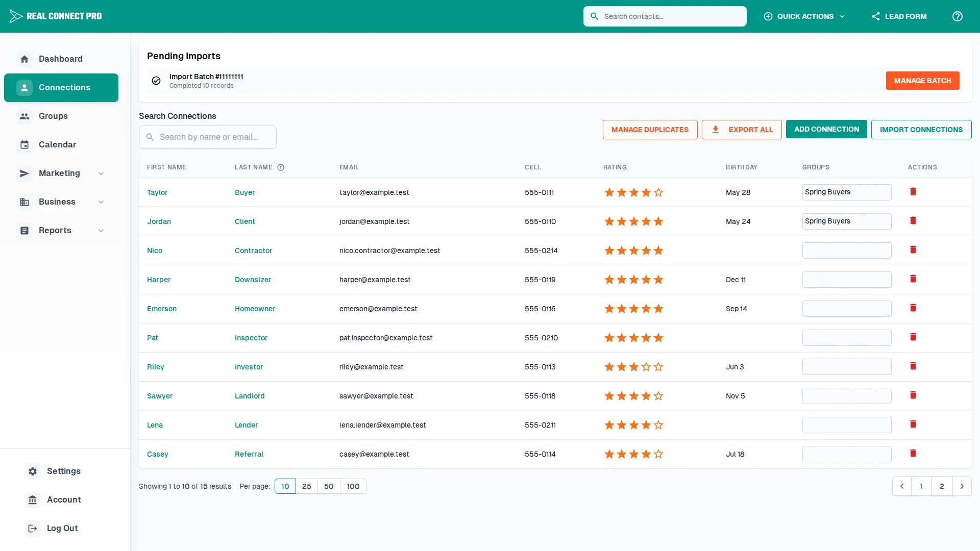Delete the Pat Inspector row

(913, 337)
